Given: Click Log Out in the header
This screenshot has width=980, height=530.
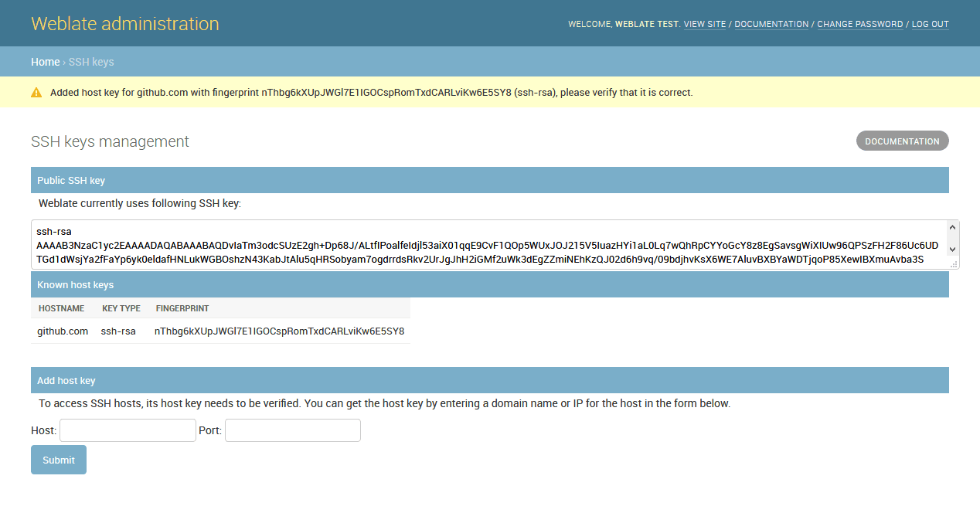Looking at the screenshot, I should pyautogui.click(x=931, y=25).
